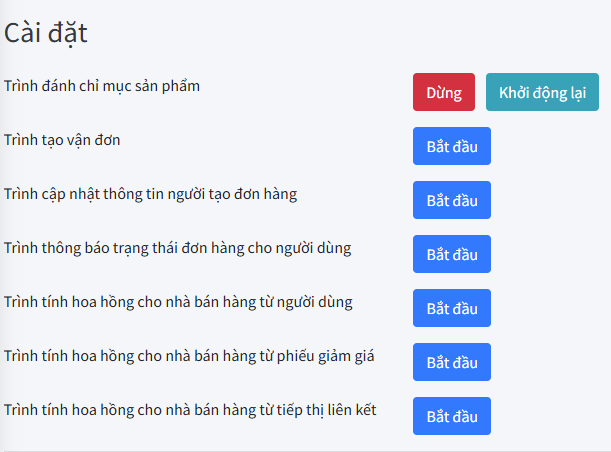Click the Khởi động lại button

tap(542, 92)
